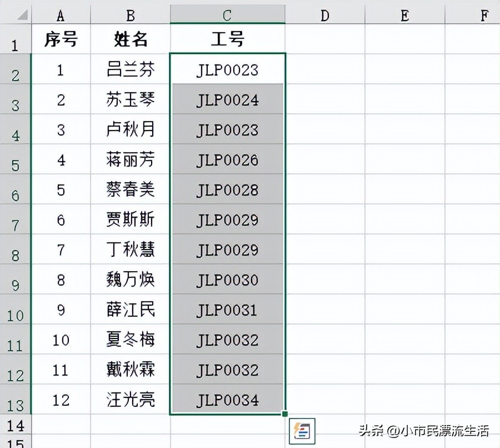Image resolution: width=500 pixels, height=448 pixels.
Task: Select the cell 汪光亮
Action: pos(131,399)
